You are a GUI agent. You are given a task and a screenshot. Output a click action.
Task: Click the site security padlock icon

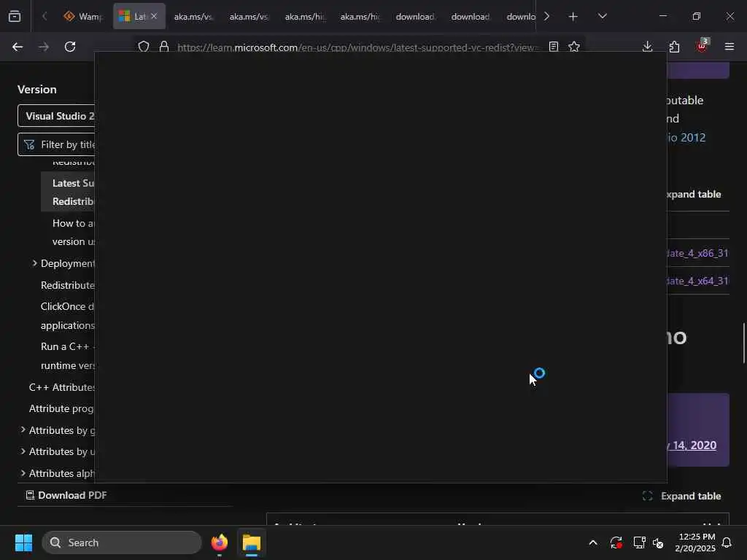pyautogui.click(x=164, y=47)
